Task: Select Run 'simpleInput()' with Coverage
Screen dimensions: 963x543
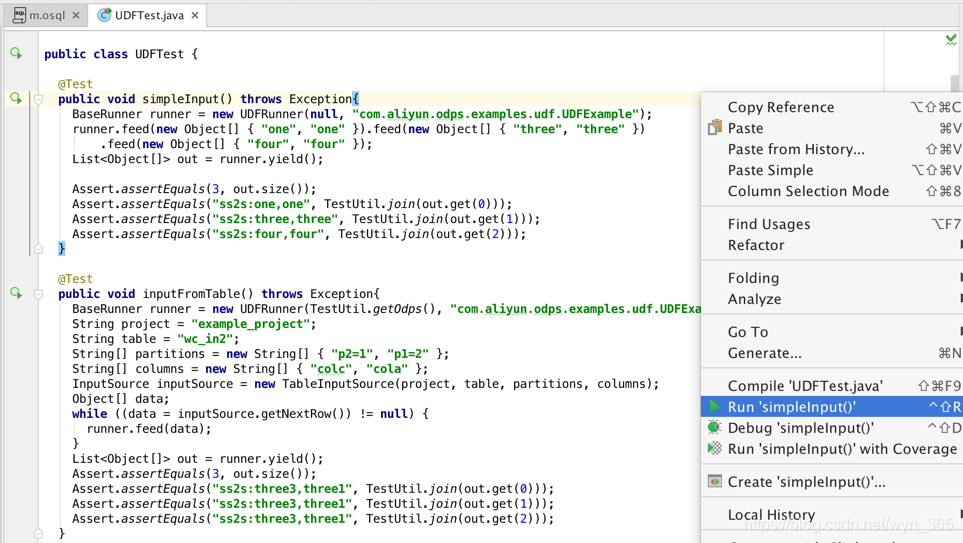Action: [832, 448]
